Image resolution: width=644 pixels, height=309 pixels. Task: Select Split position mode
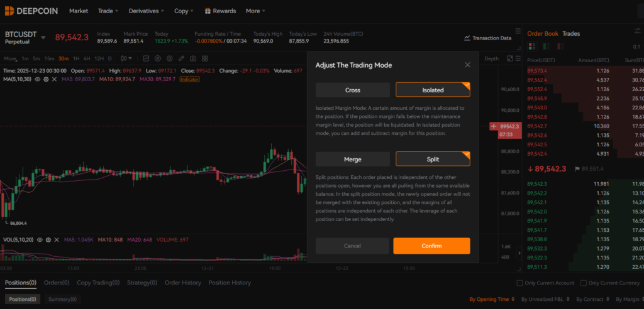pyautogui.click(x=433, y=160)
